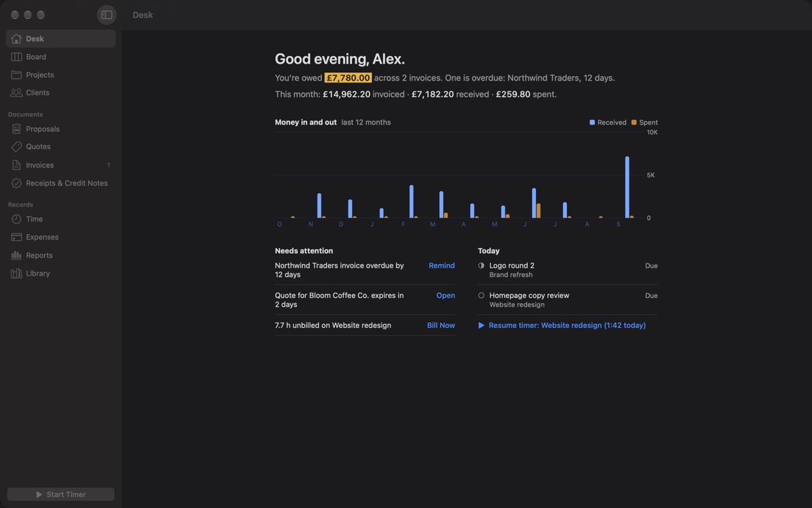Click the Board columns icon
The image size is (812, 508).
16,57
